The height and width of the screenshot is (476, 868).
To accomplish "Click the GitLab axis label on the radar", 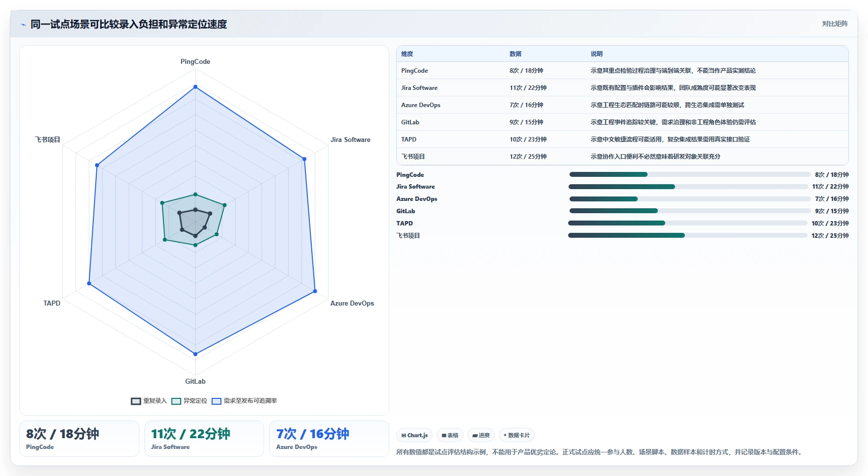I will coord(195,381).
